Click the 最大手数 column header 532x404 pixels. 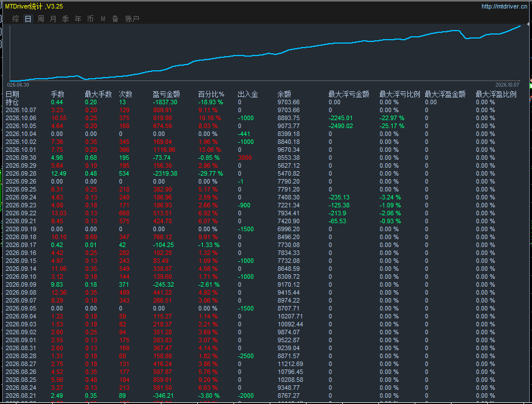click(99, 94)
